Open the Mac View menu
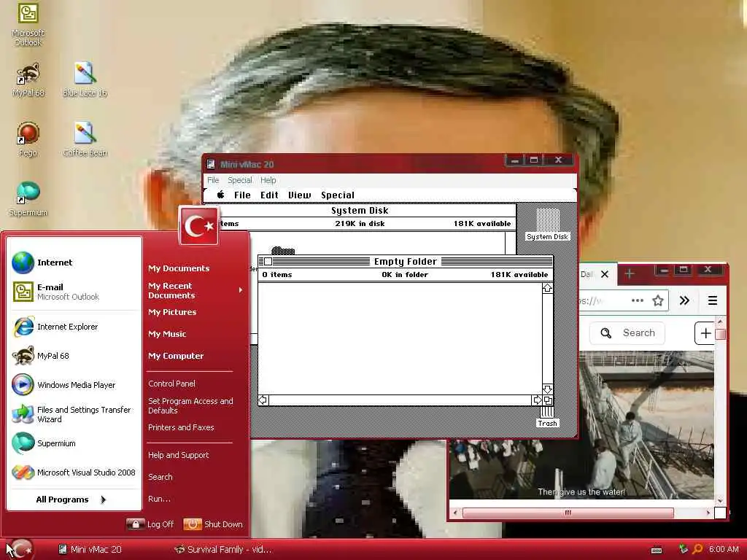 (299, 195)
